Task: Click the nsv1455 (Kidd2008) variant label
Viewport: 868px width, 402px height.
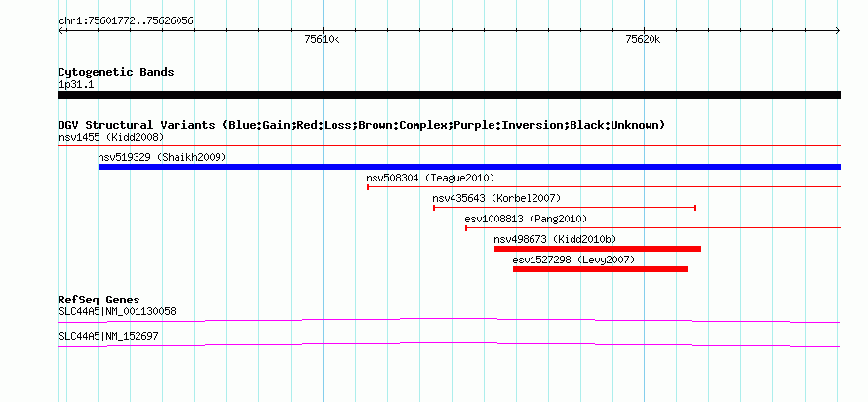Action: click(x=111, y=137)
